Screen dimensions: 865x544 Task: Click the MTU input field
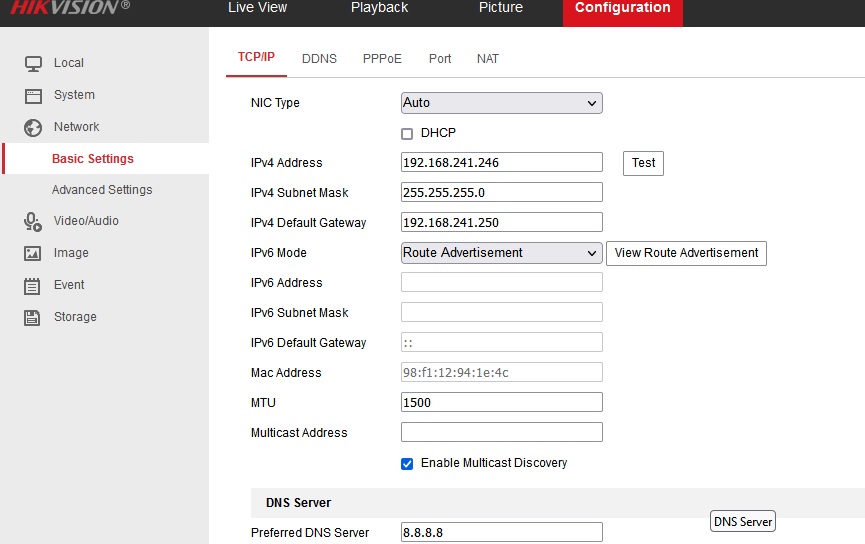click(x=501, y=402)
